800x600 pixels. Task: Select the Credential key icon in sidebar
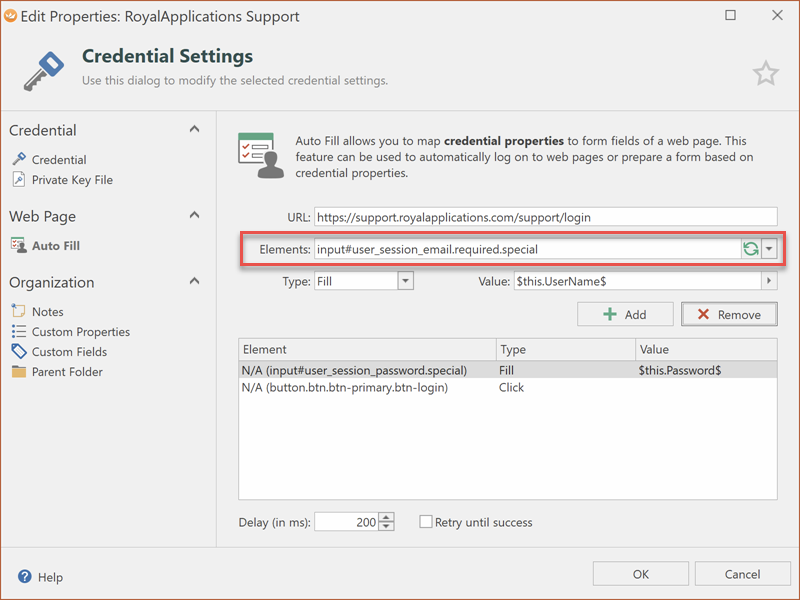19,159
